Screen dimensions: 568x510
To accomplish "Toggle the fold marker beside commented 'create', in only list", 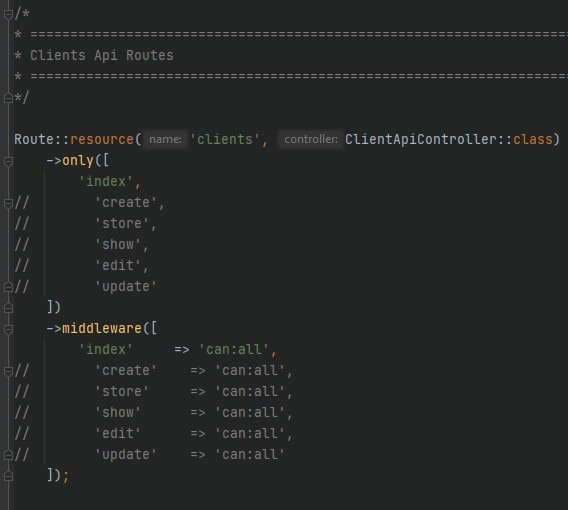I will tap(8, 203).
